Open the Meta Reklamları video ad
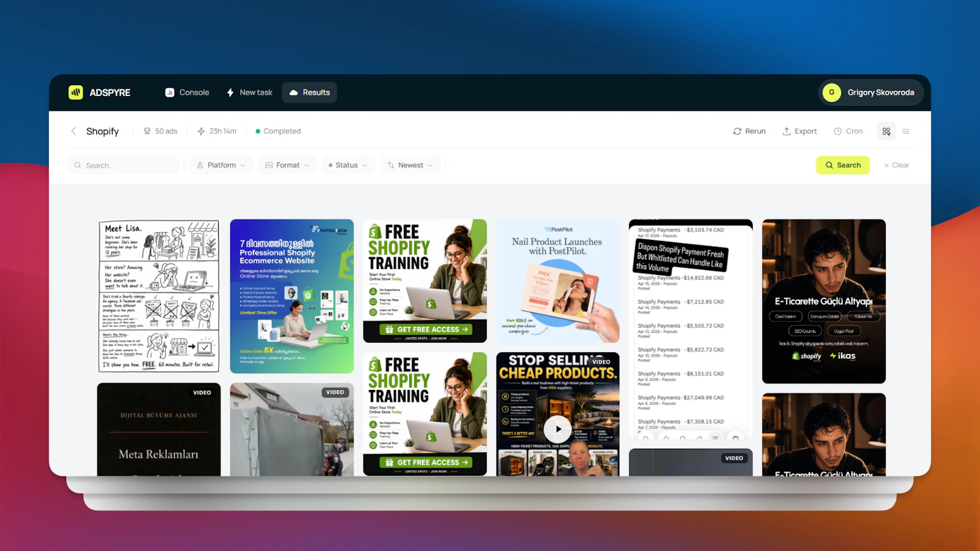This screenshot has height=551, width=980. 159,430
